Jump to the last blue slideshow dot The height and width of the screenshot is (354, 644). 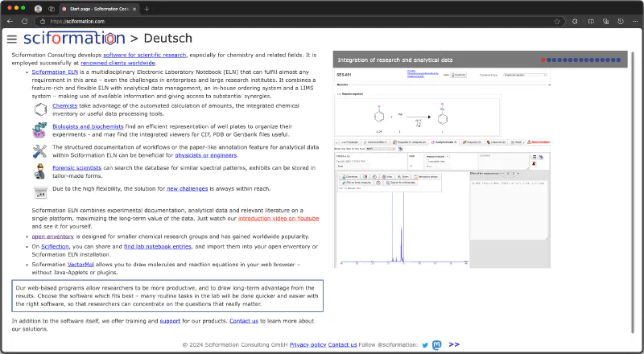[618, 60]
